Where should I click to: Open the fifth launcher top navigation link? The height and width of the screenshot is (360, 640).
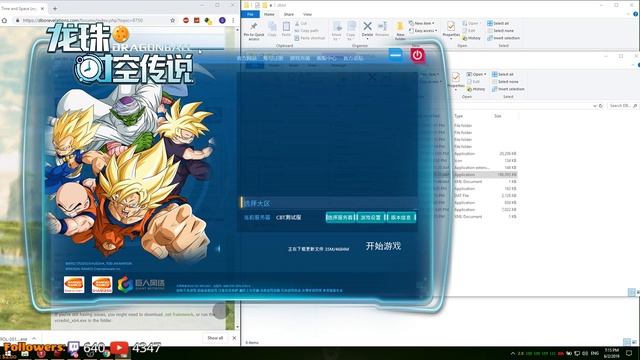point(353,58)
